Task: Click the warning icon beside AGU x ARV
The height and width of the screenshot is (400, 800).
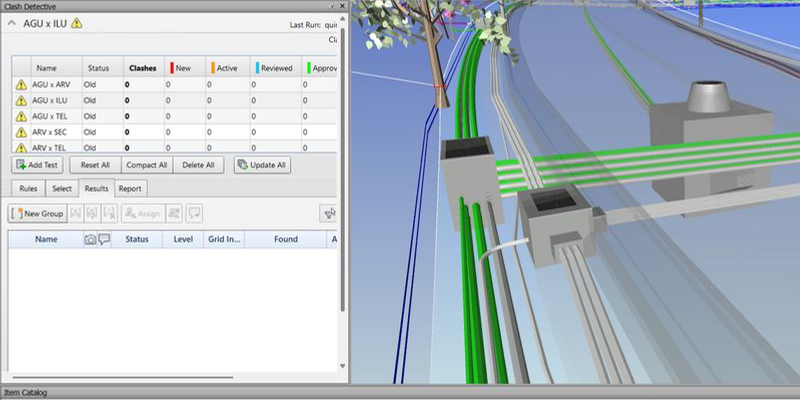Action: pos(20,85)
